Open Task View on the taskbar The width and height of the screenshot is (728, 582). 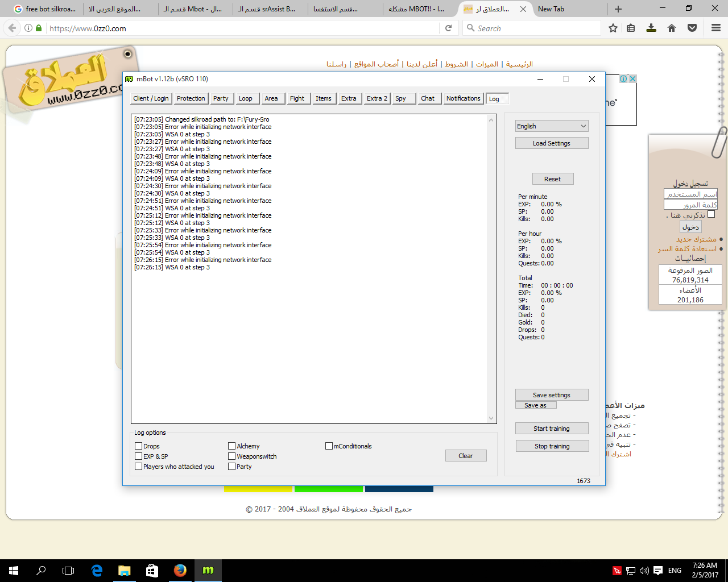[68, 571]
